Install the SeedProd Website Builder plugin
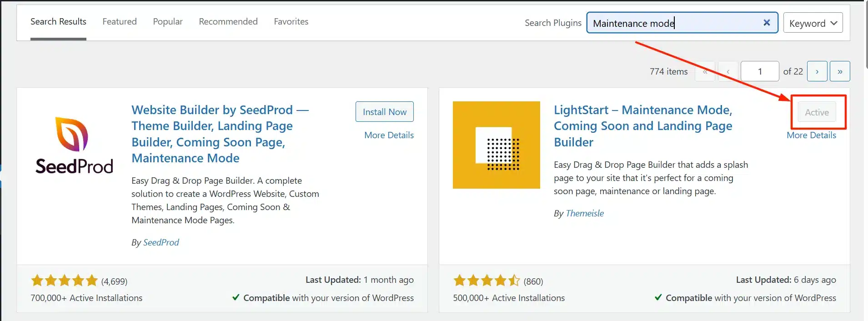Image resolution: width=868 pixels, height=321 pixels. point(385,112)
